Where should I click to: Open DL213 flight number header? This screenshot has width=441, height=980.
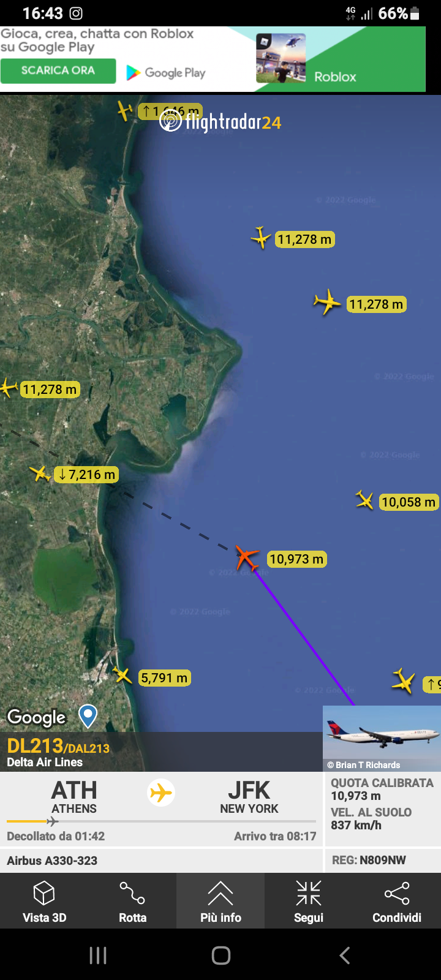click(58, 746)
